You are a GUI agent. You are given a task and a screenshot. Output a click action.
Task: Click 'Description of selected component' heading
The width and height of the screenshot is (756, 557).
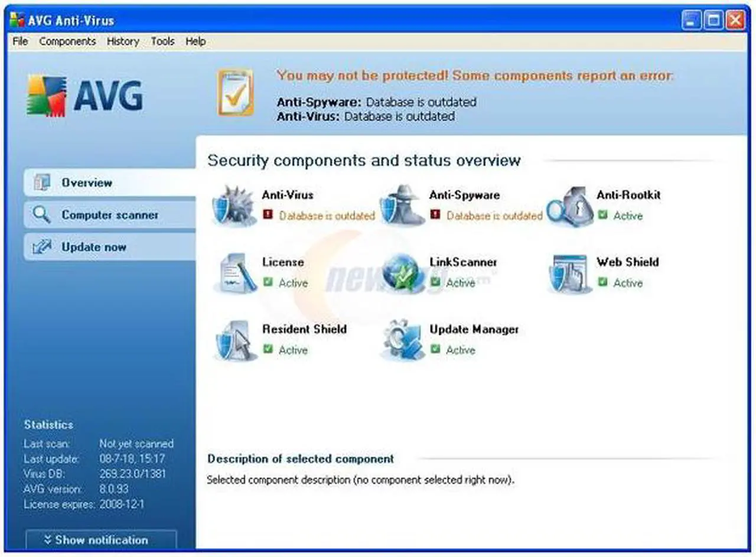pyautogui.click(x=301, y=459)
